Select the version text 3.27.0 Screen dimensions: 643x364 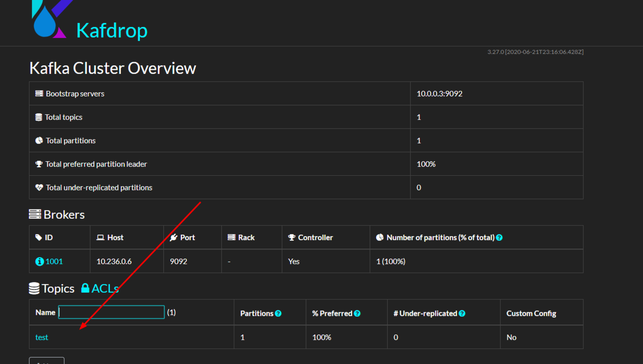click(495, 52)
